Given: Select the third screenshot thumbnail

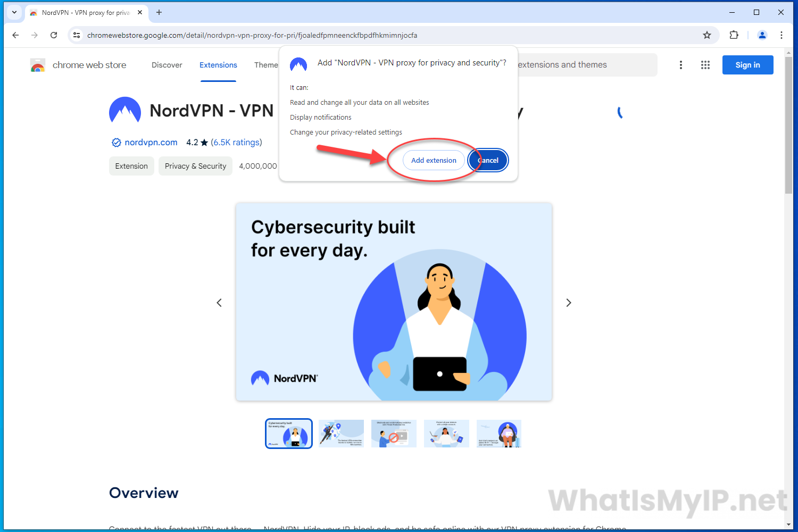Looking at the screenshot, I should (x=394, y=434).
